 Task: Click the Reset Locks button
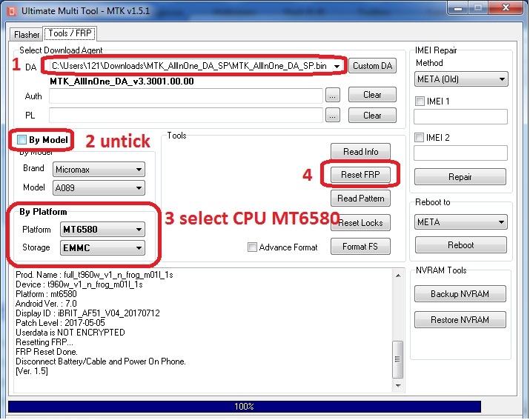click(360, 223)
